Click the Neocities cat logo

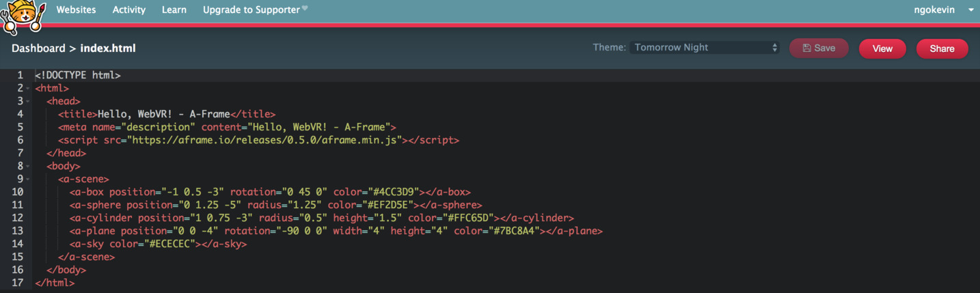(x=23, y=18)
